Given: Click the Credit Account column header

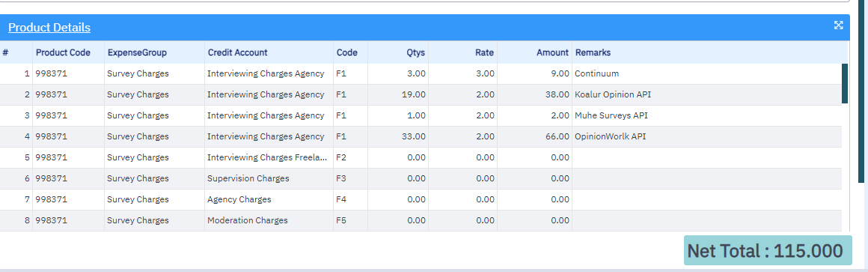Looking at the screenshot, I should click(237, 52).
